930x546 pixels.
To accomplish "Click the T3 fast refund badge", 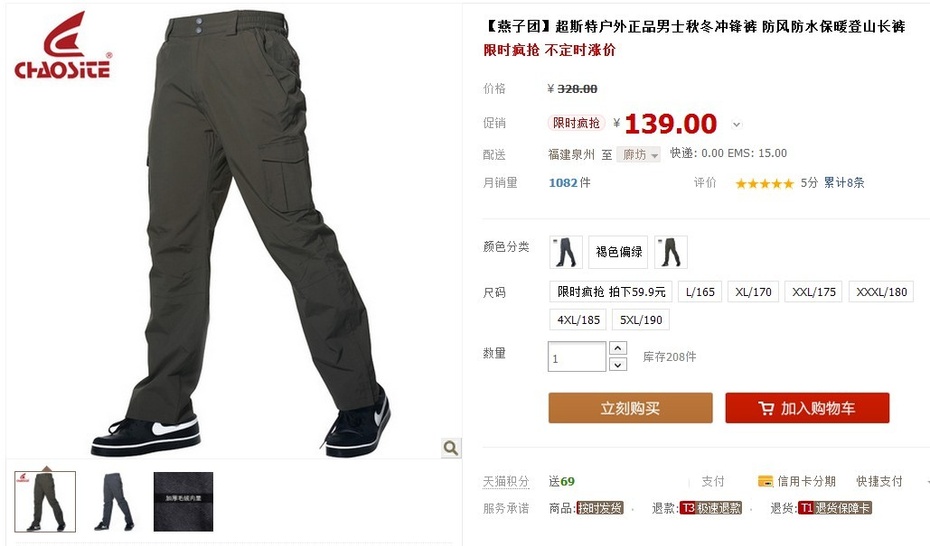I will point(711,508).
